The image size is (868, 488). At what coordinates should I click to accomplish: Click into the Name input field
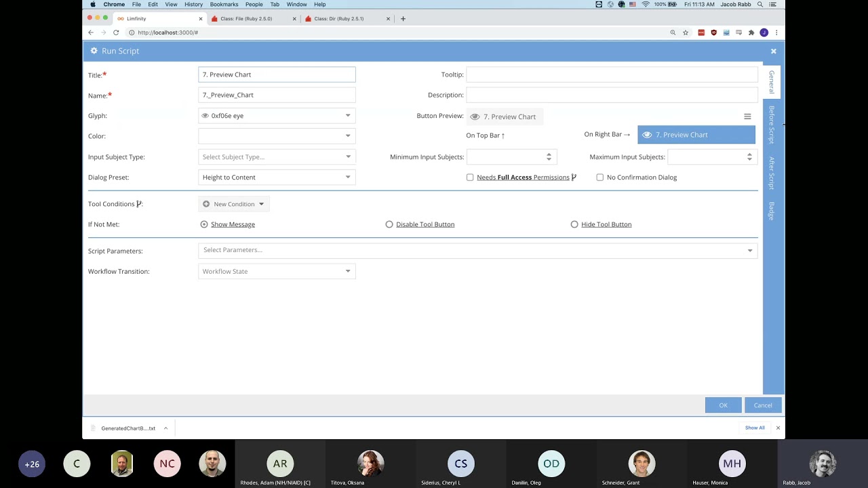277,95
